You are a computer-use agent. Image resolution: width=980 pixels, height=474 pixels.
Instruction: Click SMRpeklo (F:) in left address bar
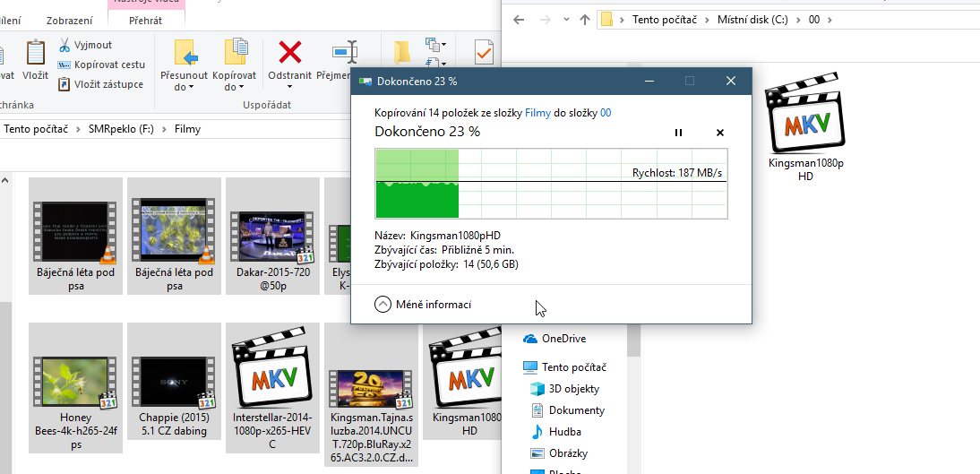point(123,129)
